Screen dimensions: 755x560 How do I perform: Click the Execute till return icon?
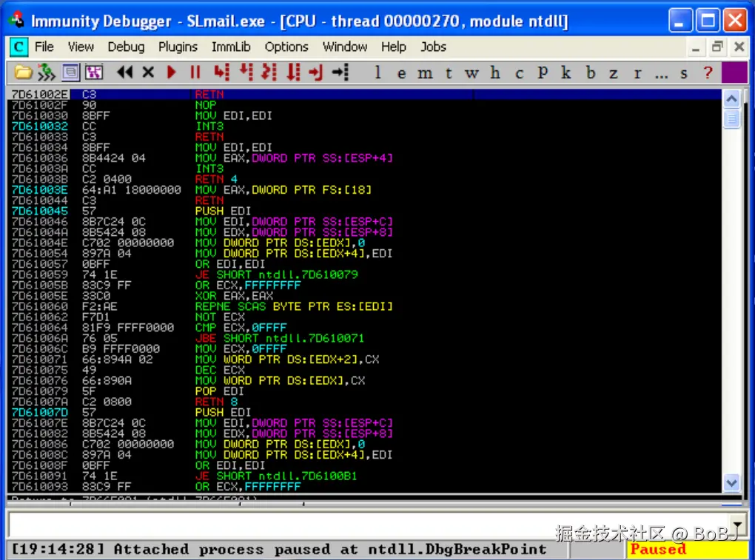[x=316, y=72]
